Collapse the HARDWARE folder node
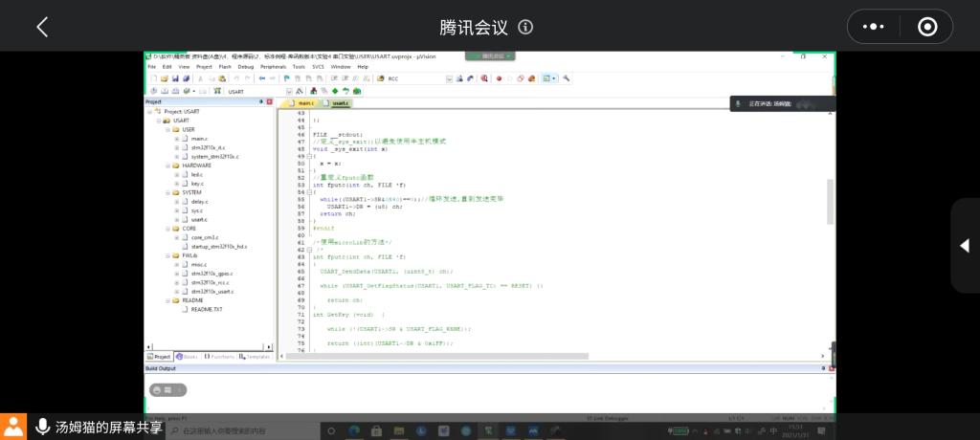 click(167, 165)
